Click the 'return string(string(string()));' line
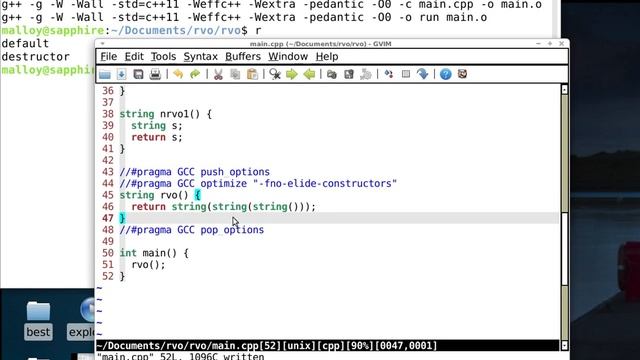 coord(224,207)
